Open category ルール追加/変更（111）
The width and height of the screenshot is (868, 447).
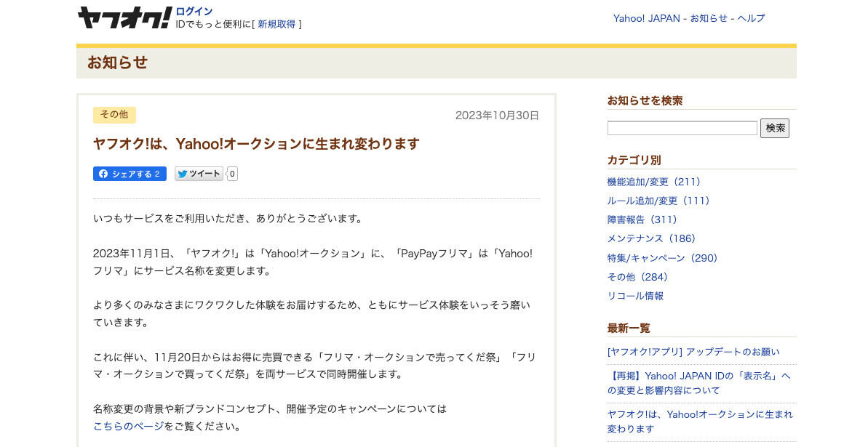658,201
